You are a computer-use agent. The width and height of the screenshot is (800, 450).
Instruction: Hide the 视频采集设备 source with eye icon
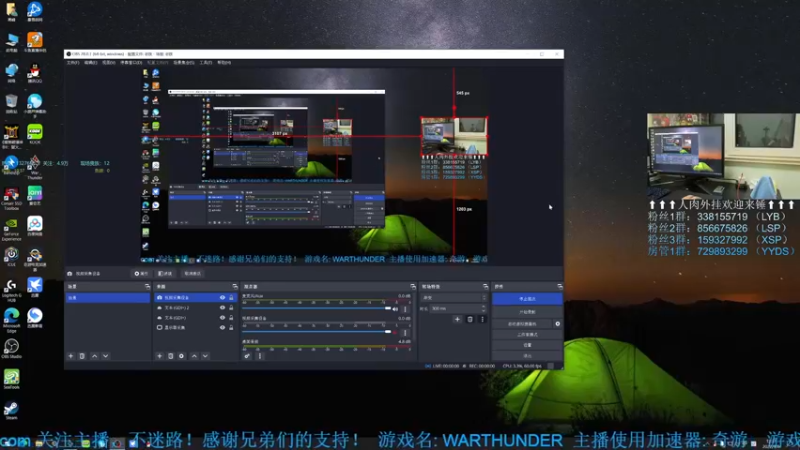[222, 297]
